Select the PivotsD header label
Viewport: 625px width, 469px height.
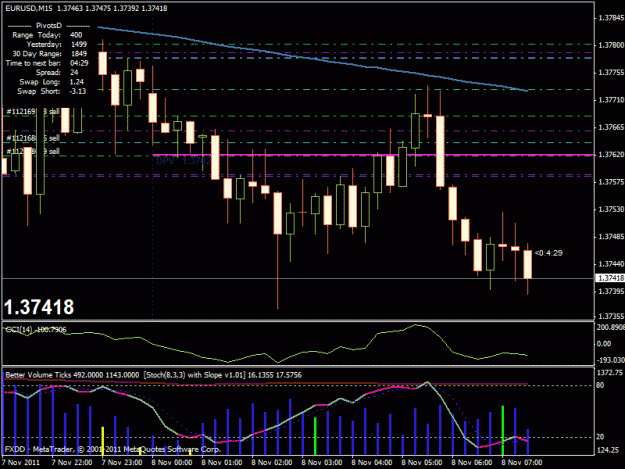tap(49, 26)
